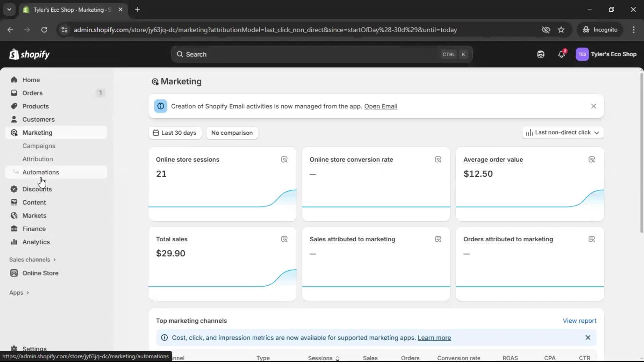This screenshot has width=644, height=362.
Task: Open Last non-direct click attribution dropdown
Action: point(562,133)
